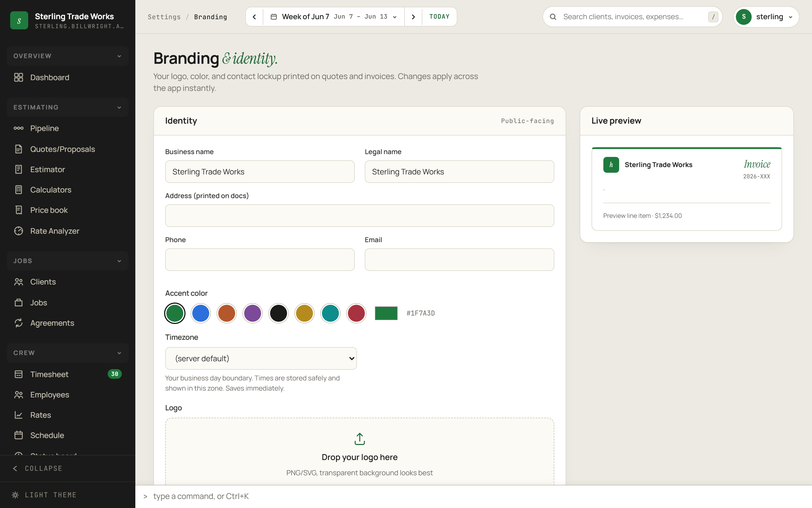Select the black accent color
This screenshot has width=812, height=508.
(279, 313)
